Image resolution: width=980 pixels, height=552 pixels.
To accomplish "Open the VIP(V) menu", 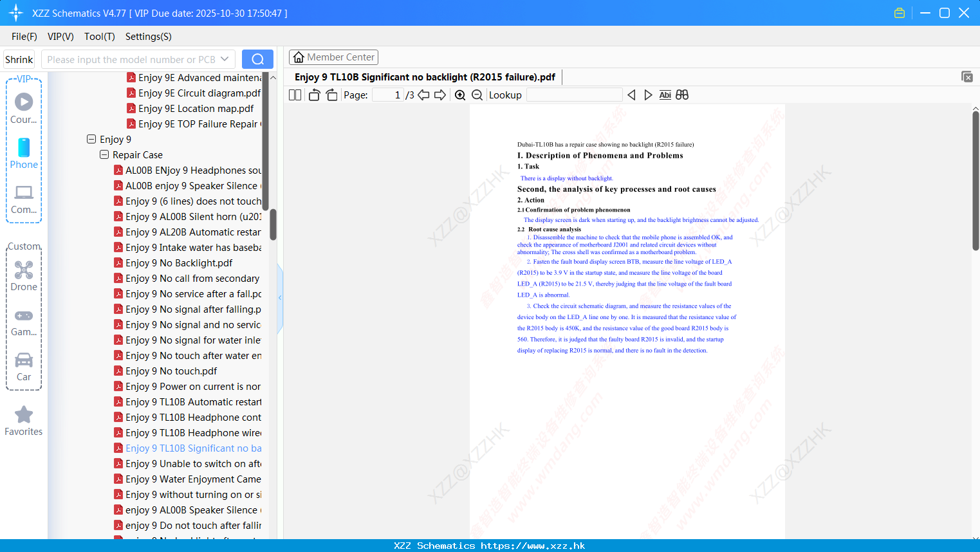I will [x=60, y=37].
